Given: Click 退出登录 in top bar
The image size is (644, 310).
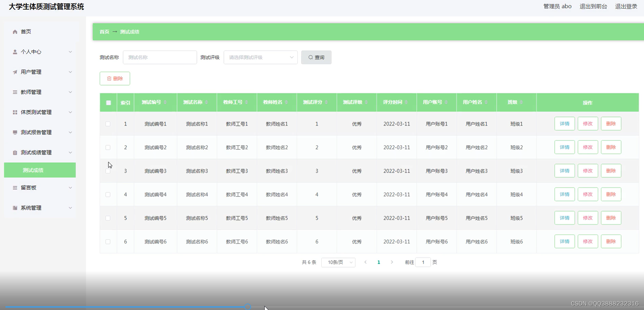Looking at the screenshot, I should 626,6.
